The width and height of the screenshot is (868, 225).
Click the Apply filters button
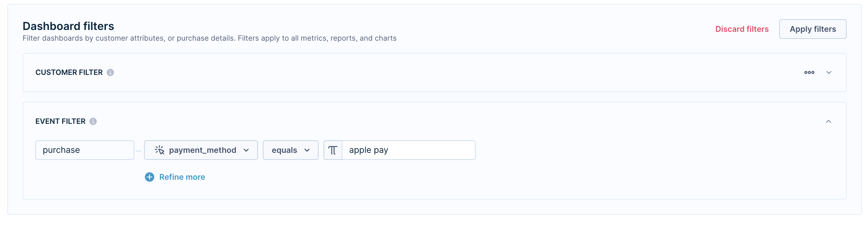click(x=812, y=29)
